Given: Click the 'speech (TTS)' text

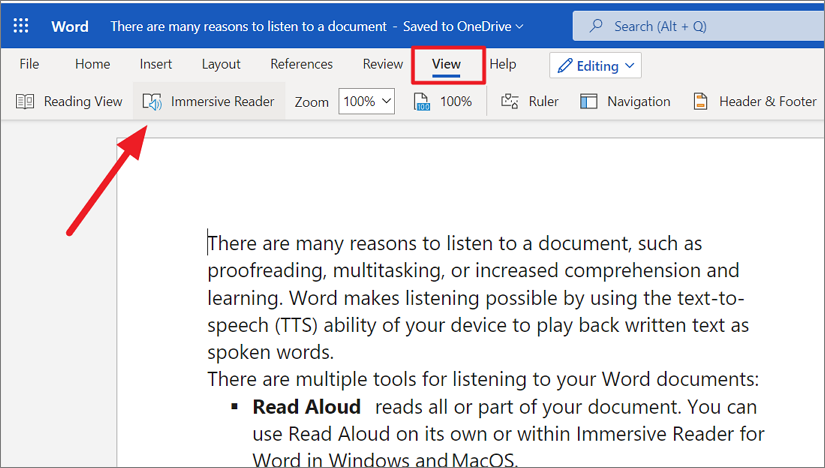Looking at the screenshot, I should click(263, 325).
